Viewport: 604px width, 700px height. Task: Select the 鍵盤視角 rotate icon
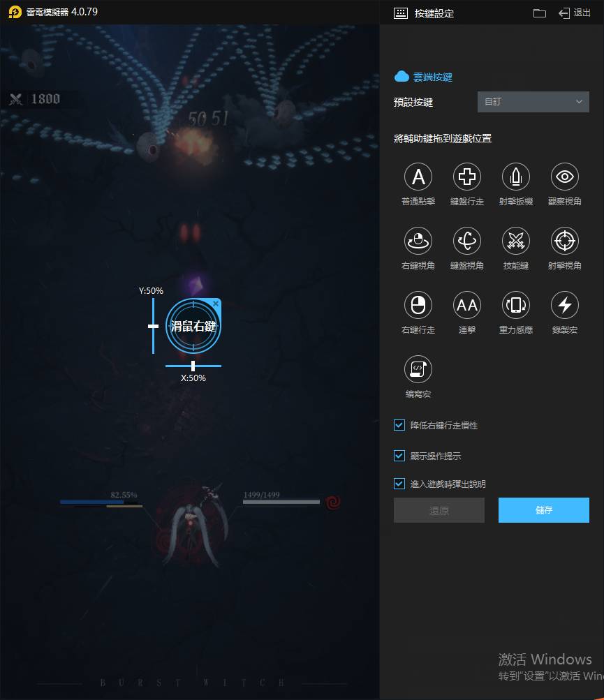[467, 241]
